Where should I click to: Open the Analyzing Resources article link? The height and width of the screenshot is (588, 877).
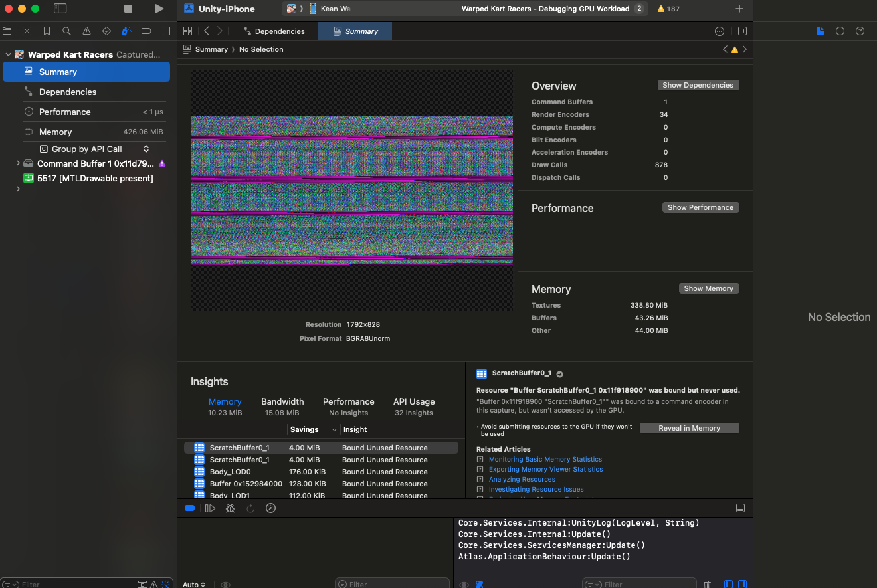[x=522, y=479]
